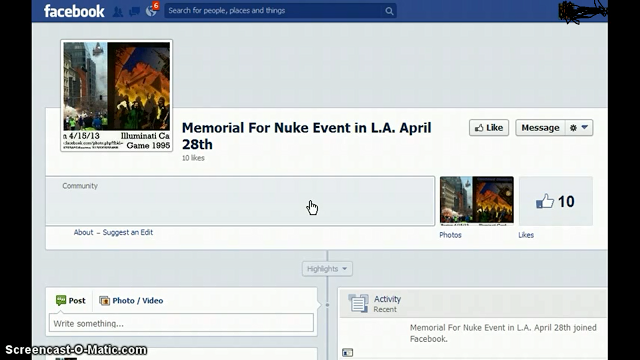Open the gear settings dropdown

click(x=579, y=128)
